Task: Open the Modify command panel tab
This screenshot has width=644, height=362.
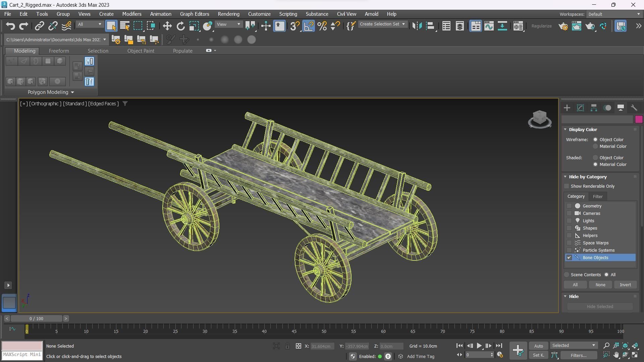Action: coord(580,108)
